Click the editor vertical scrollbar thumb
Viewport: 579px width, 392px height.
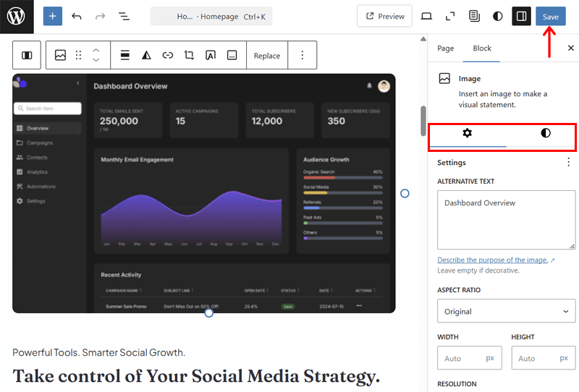point(423,121)
